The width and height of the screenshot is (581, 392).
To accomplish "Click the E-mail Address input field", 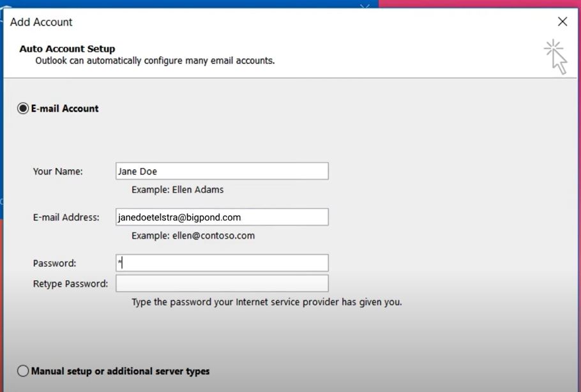I will (x=222, y=216).
